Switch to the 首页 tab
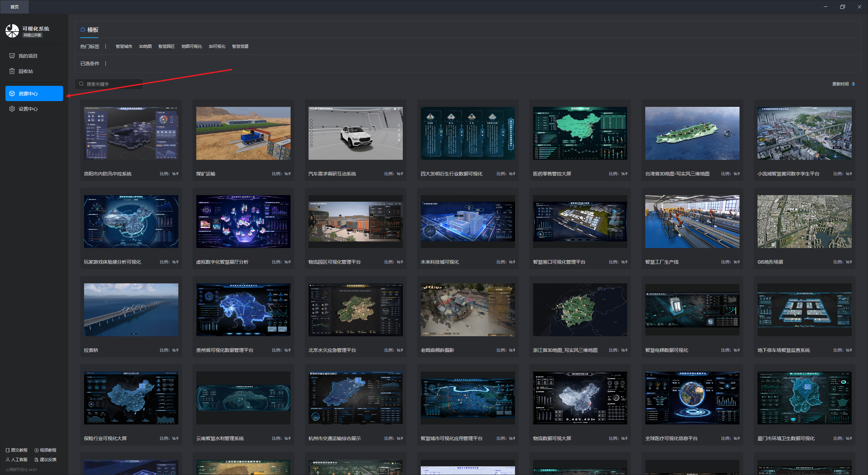Screen dimensions: 868x475 point(14,7)
